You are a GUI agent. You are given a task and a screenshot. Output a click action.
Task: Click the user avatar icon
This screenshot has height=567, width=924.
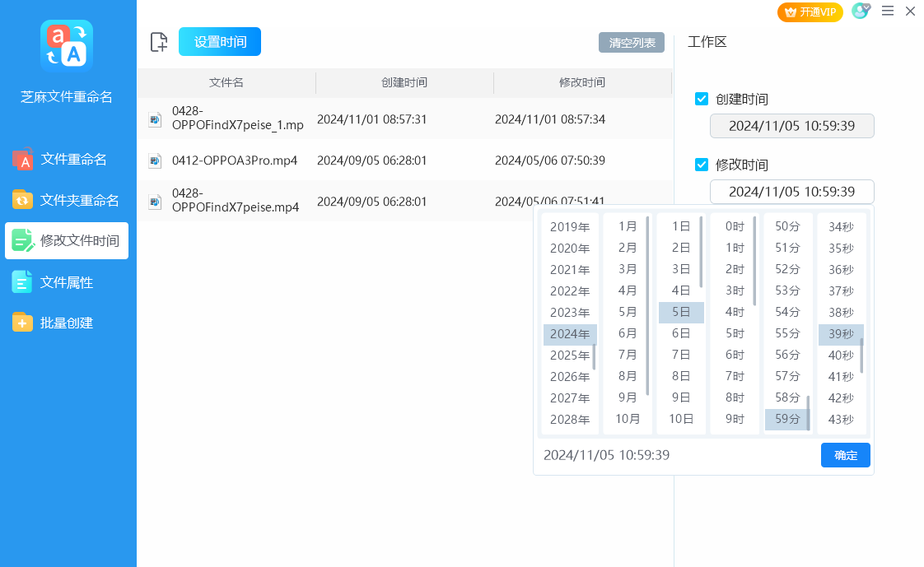pyautogui.click(x=860, y=12)
